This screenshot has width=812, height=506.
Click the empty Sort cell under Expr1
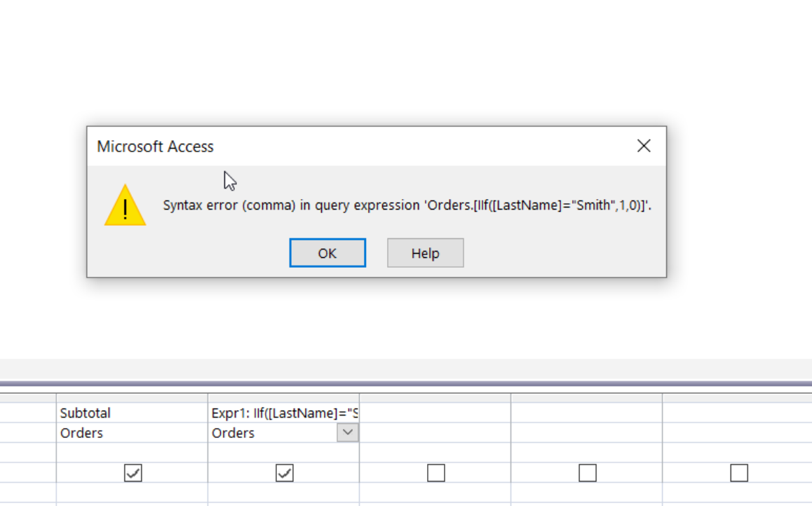tap(284, 452)
